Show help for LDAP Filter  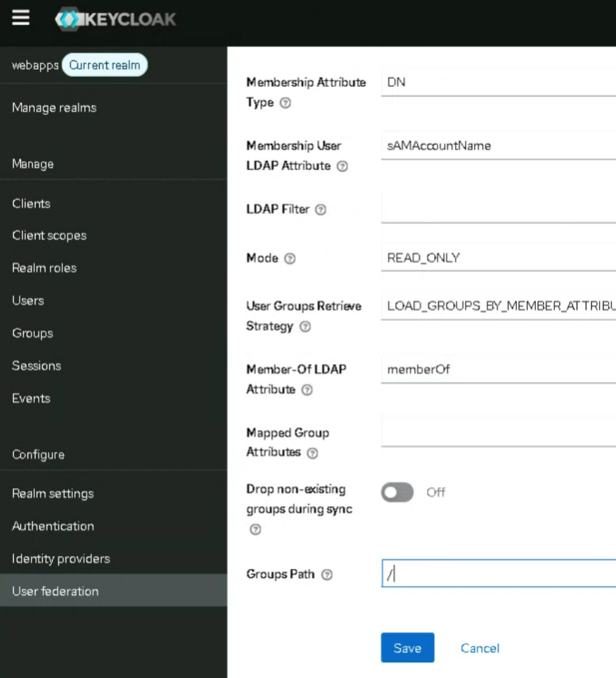[x=320, y=210]
